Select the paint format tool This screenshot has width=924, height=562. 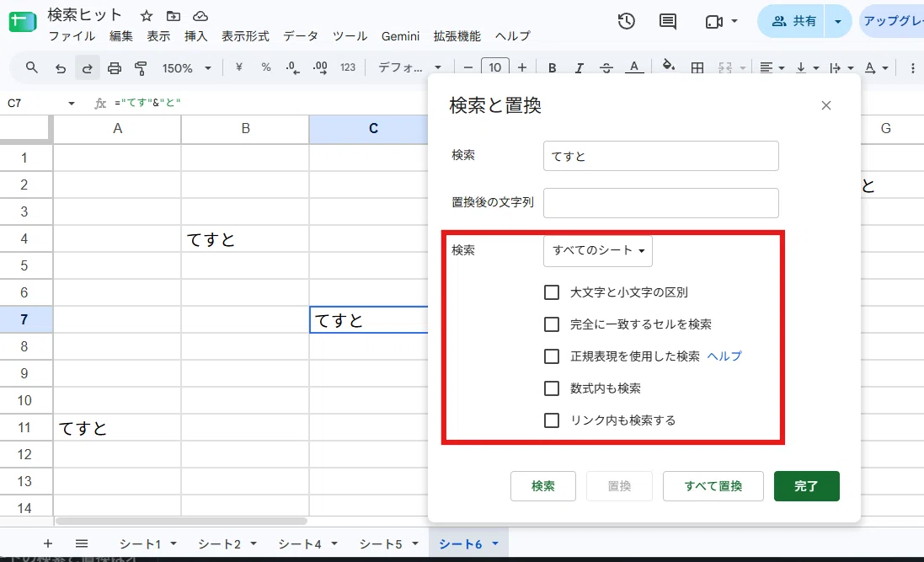point(141,68)
